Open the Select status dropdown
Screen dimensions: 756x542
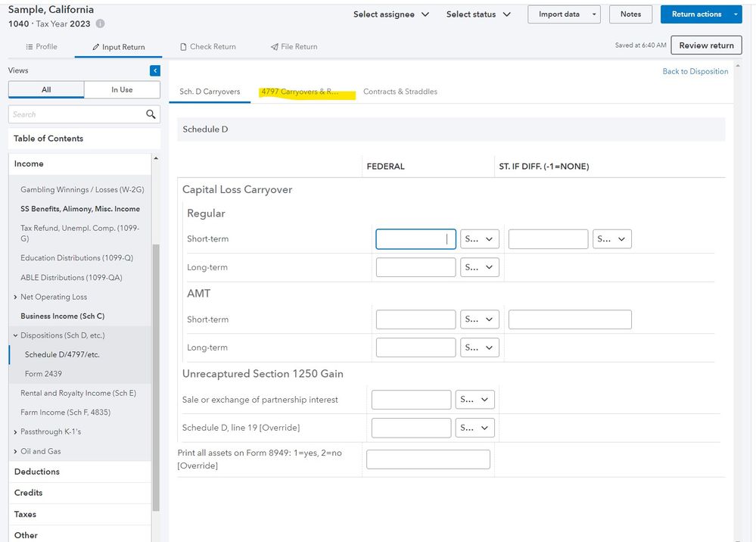478,14
